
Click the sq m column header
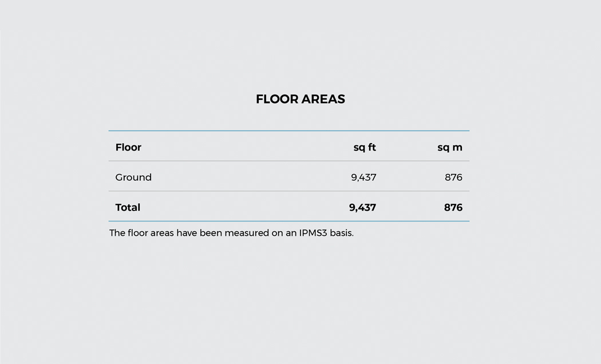coord(449,148)
